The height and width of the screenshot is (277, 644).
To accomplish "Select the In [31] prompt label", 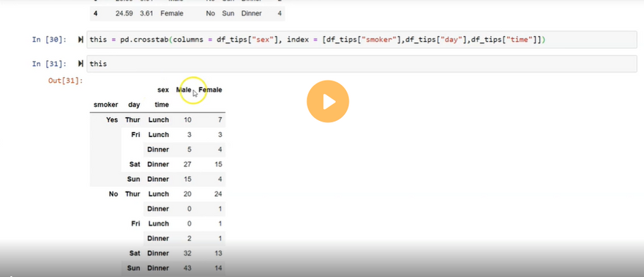I will click(49, 64).
